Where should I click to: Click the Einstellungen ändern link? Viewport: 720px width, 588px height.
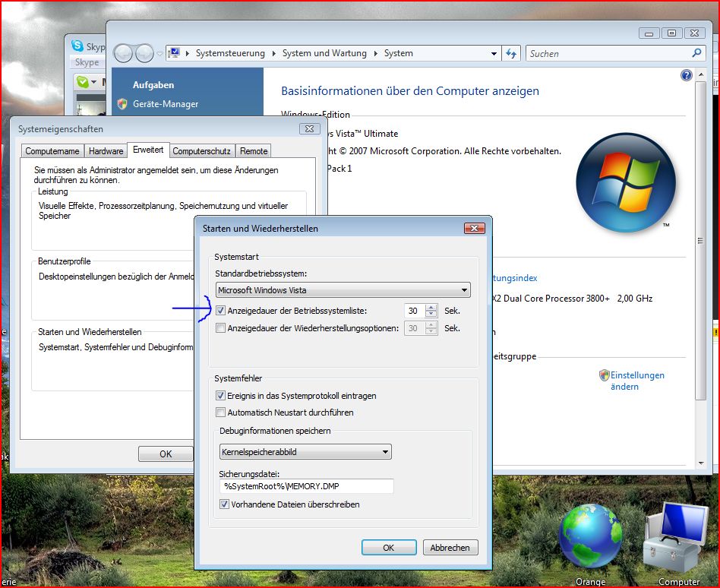(x=637, y=381)
